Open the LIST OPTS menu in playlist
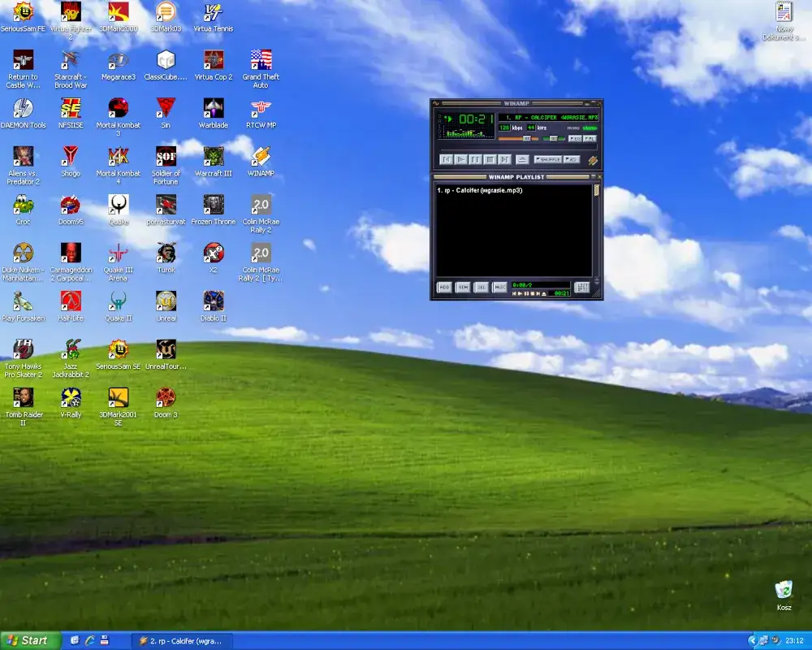This screenshot has width=812, height=650. [x=582, y=287]
